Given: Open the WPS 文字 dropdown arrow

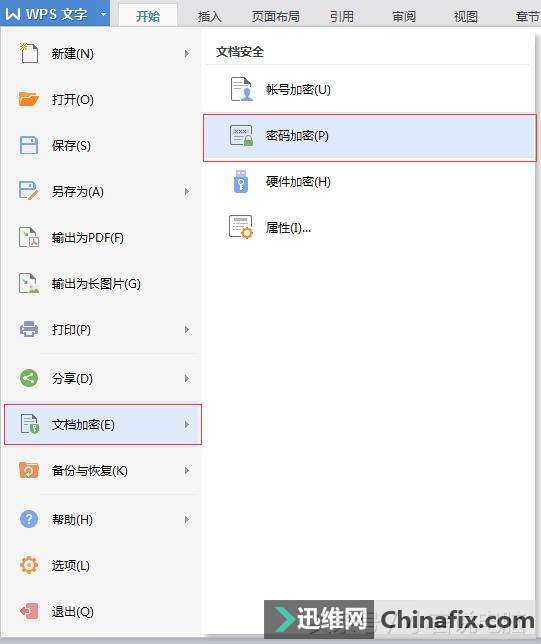Looking at the screenshot, I should pos(103,14).
